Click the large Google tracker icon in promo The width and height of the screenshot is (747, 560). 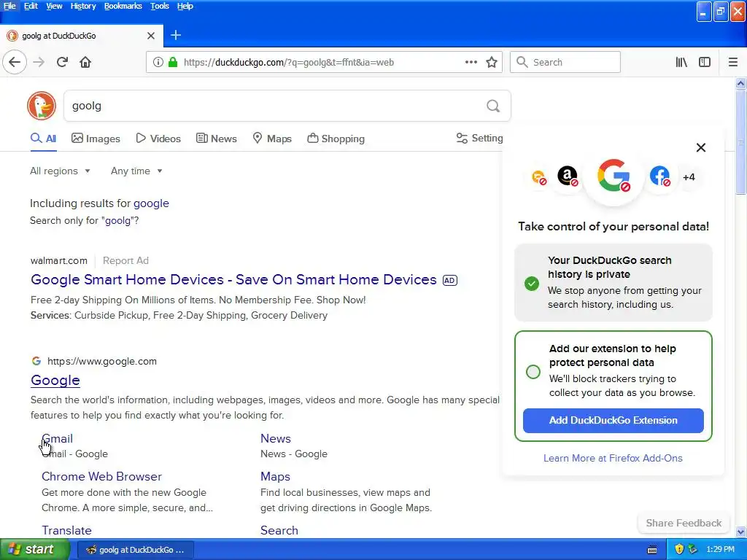614,175
